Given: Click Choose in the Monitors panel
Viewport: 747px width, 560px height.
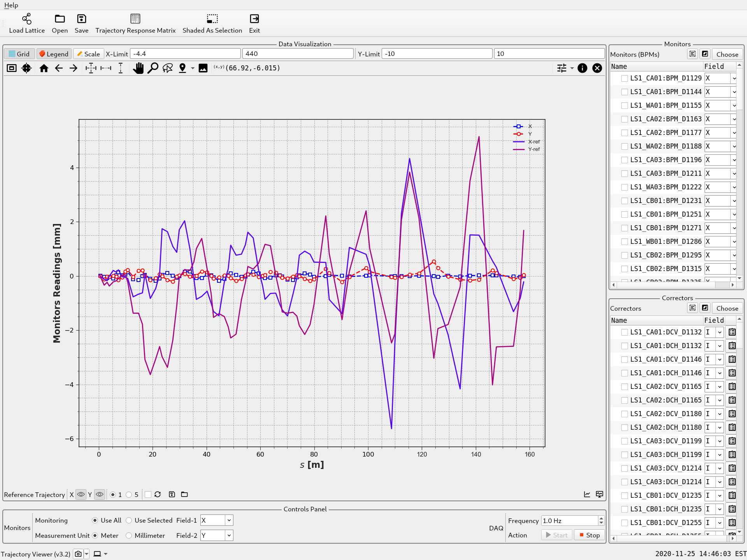Looking at the screenshot, I should (x=727, y=54).
